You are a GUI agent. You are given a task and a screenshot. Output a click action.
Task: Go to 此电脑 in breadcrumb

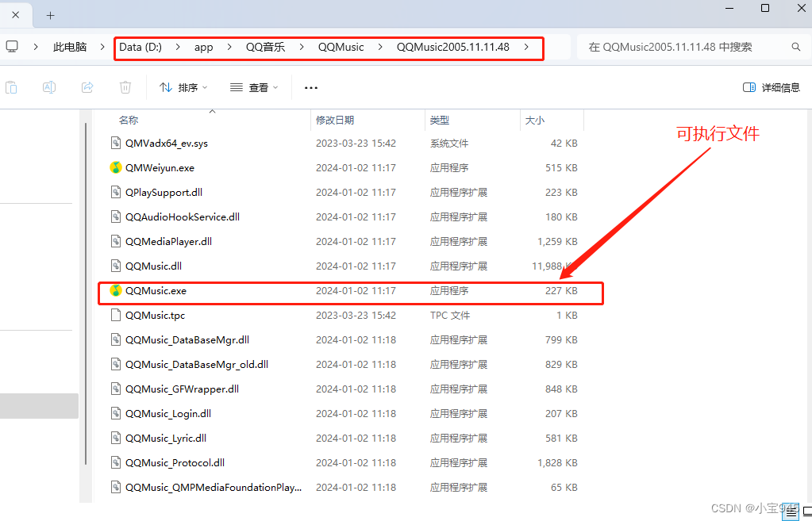pyautogui.click(x=70, y=47)
